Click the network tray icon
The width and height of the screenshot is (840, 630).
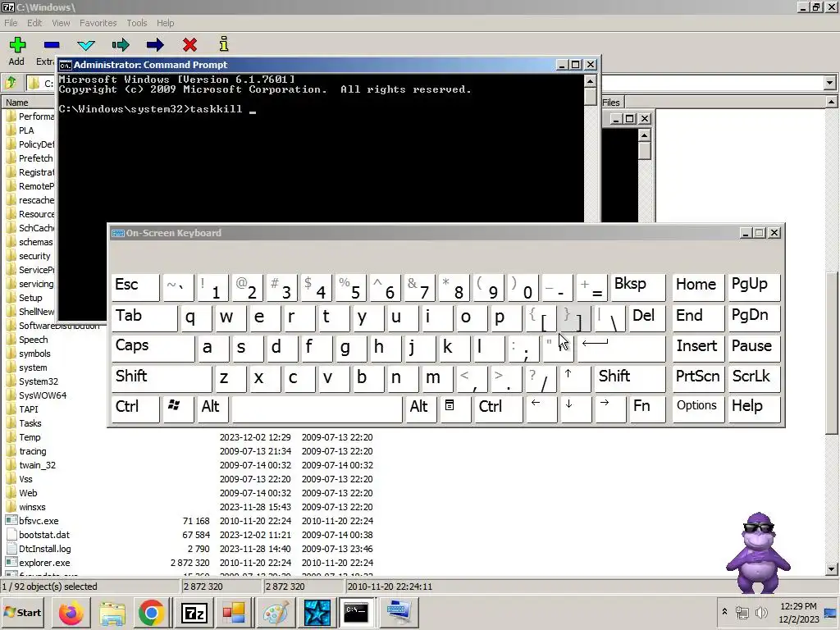[x=742, y=612]
